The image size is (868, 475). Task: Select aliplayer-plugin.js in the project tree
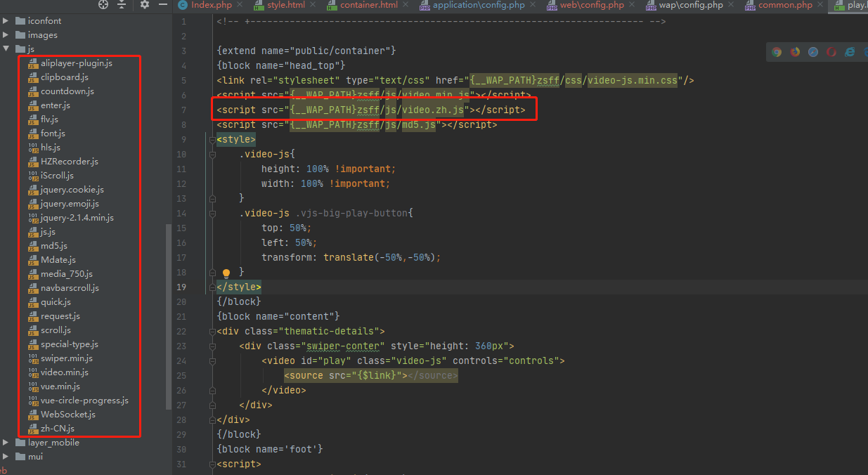(77, 63)
